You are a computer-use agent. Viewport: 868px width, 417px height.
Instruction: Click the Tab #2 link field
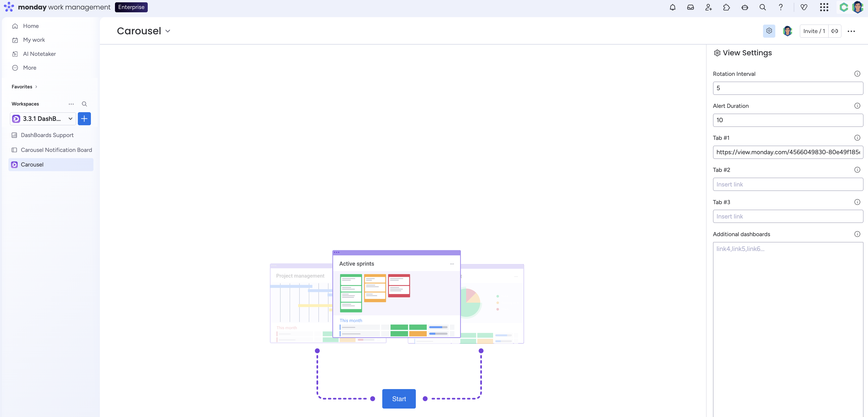tap(787, 184)
